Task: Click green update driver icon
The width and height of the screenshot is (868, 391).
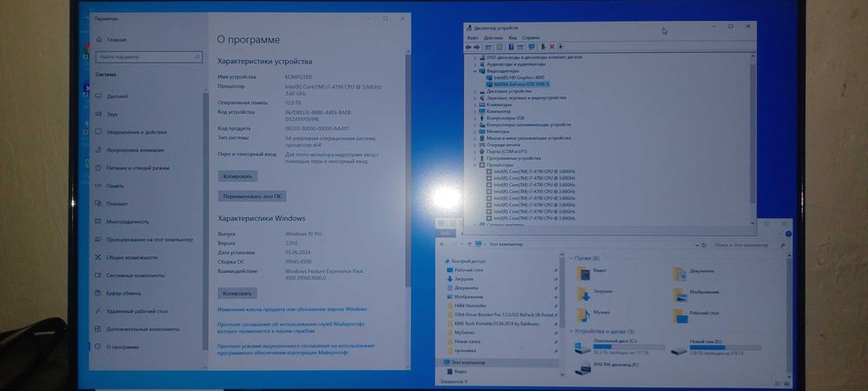Action: coord(543,47)
